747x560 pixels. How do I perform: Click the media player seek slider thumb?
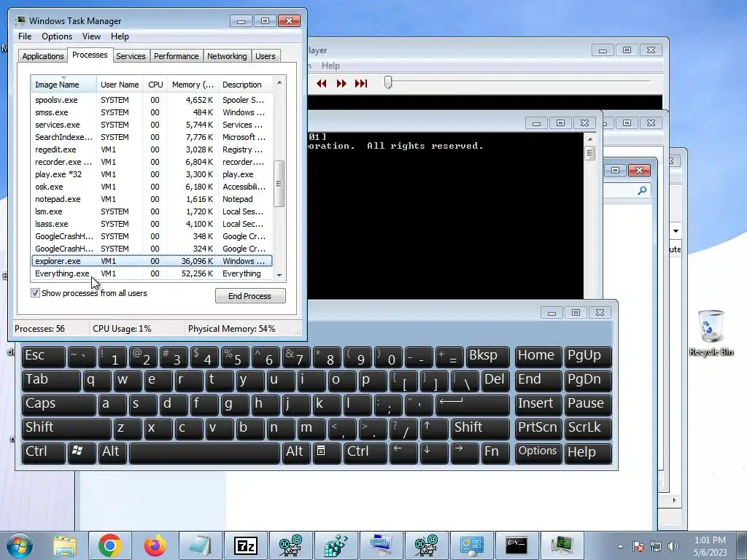388,83
